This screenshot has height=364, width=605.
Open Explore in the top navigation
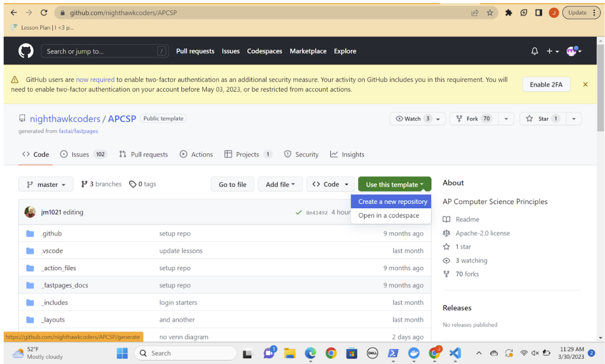(x=345, y=51)
